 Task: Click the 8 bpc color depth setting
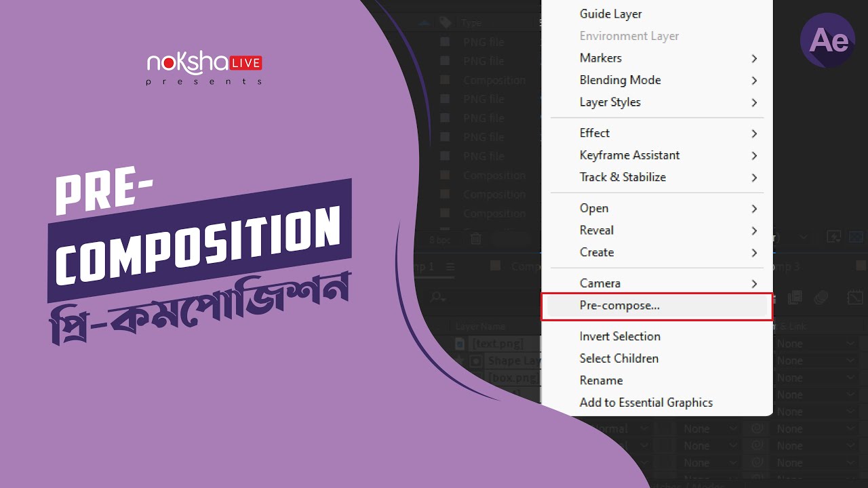click(x=440, y=239)
